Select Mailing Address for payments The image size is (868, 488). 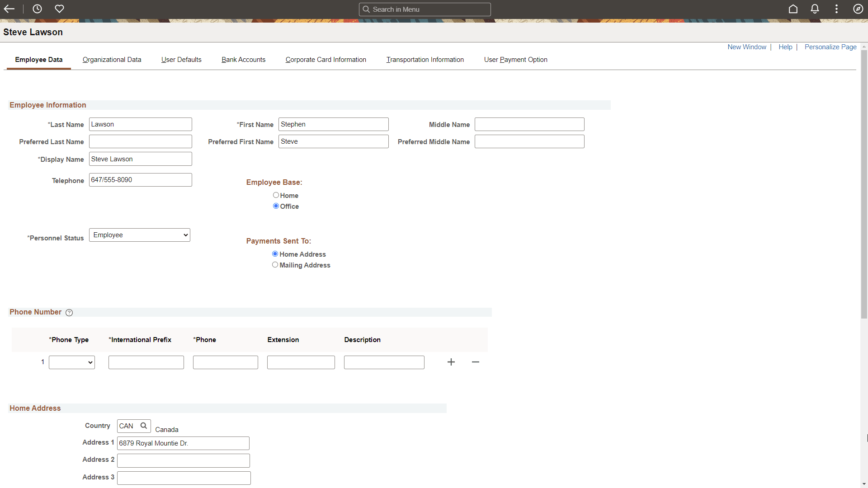coord(275,265)
